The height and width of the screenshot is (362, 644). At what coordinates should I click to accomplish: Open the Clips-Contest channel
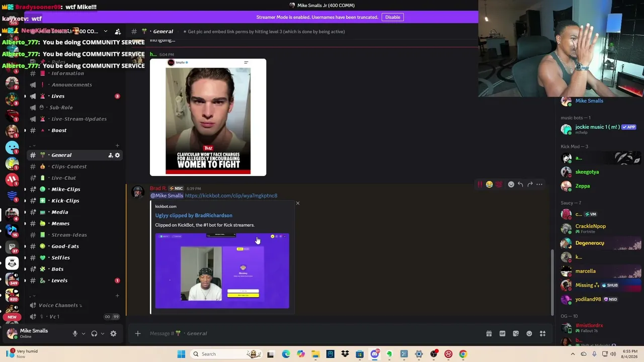[69, 166]
